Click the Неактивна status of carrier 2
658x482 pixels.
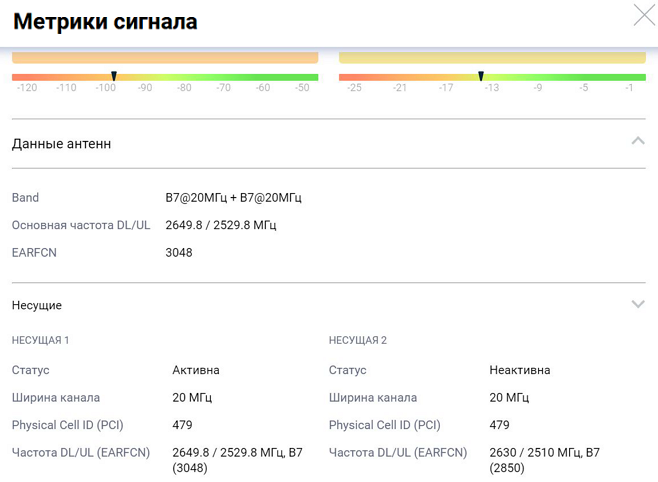(x=519, y=370)
